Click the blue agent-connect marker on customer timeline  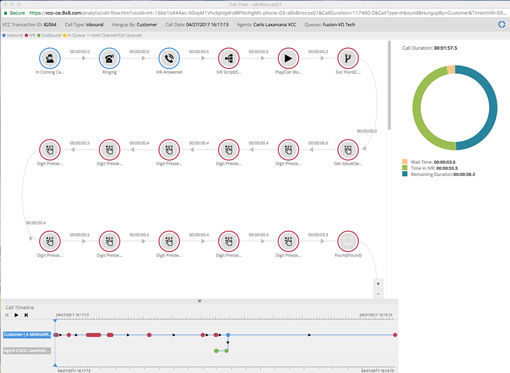[228, 335]
